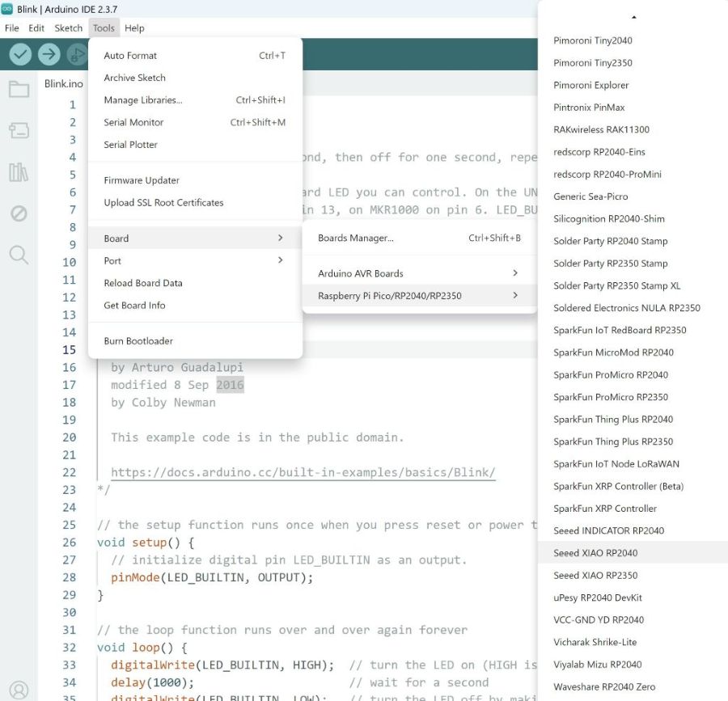
Task: Open Boards Manager from Board submenu
Action: click(x=420, y=238)
